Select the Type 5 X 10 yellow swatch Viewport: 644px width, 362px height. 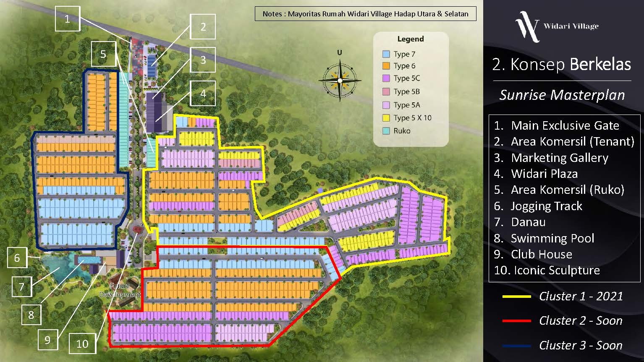(386, 118)
